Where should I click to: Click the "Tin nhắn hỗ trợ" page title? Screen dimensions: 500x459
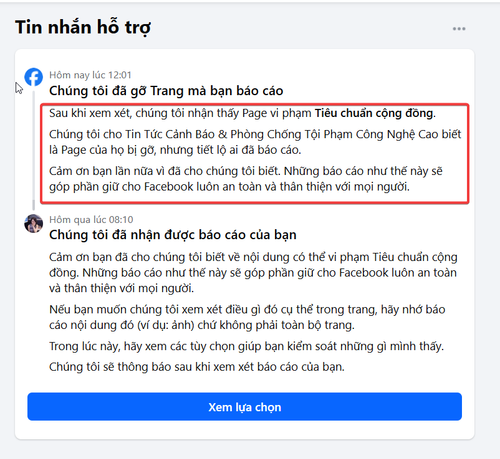(83, 27)
